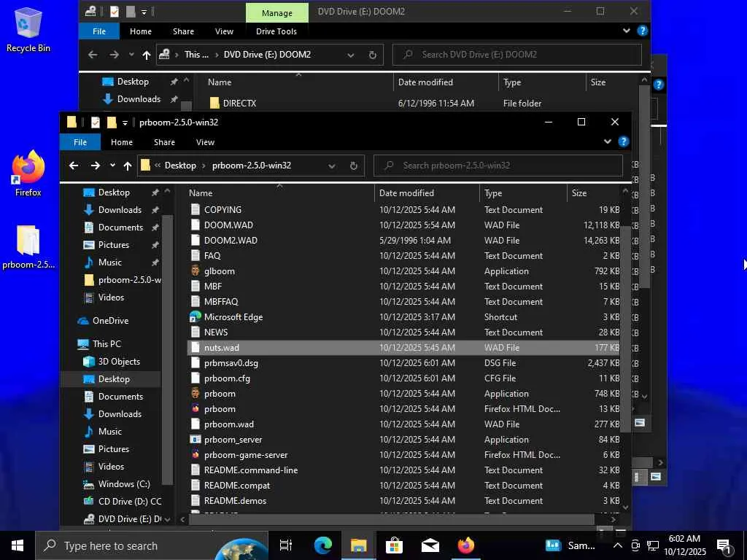Open the Quick Access Toolbar dropdown in the prboom title bar

(x=125, y=122)
